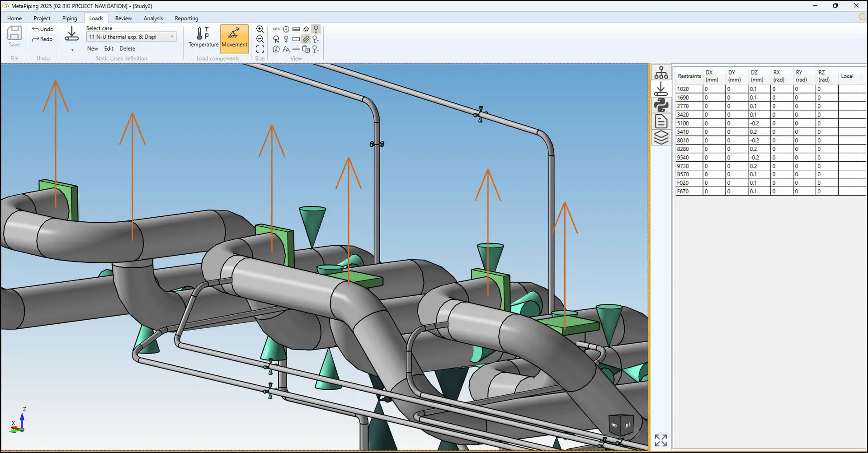Open the Python script panel icon
The width and height of the screenshot is (868, 453).
coord(661,105)
